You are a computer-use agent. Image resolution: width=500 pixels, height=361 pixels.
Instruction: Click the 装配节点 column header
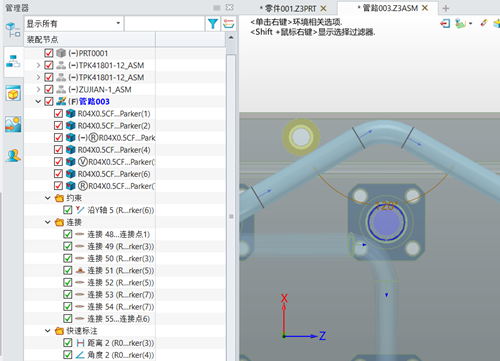point(90,40)
